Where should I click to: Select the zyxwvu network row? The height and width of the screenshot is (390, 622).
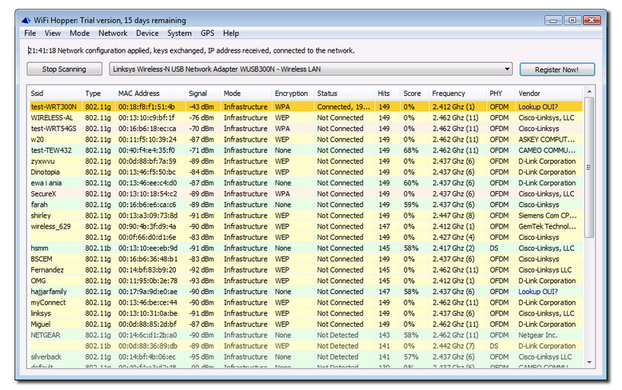[x=306, y=161]
